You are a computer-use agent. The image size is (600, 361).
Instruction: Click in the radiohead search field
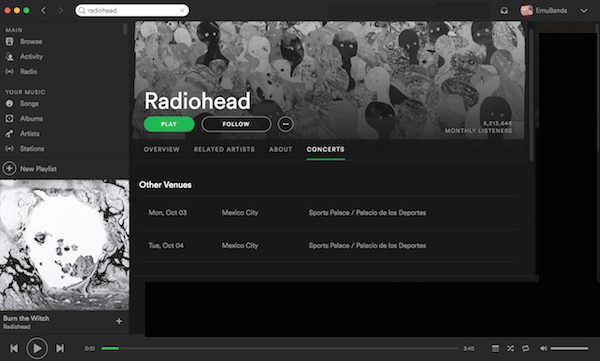tap(132, 10)
